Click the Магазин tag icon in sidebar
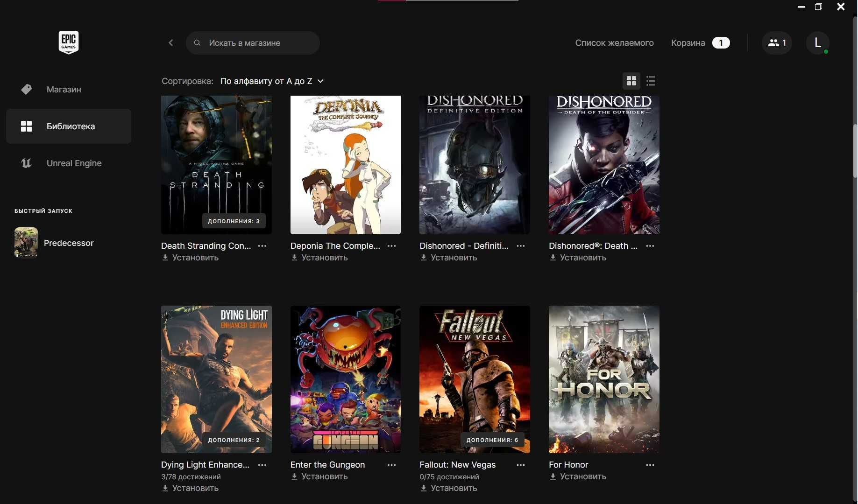 (x=27, y=89)
